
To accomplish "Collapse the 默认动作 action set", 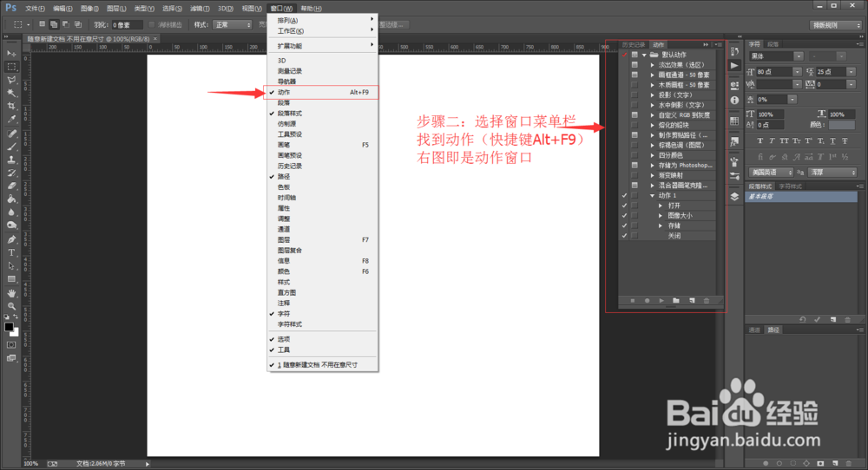I will click(x=644, y=55).
